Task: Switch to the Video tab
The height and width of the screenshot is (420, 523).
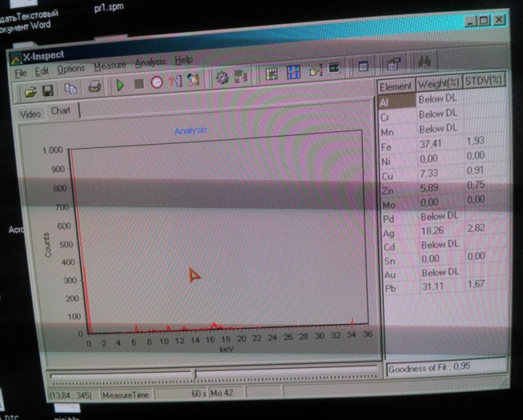Action: [30, 114]
